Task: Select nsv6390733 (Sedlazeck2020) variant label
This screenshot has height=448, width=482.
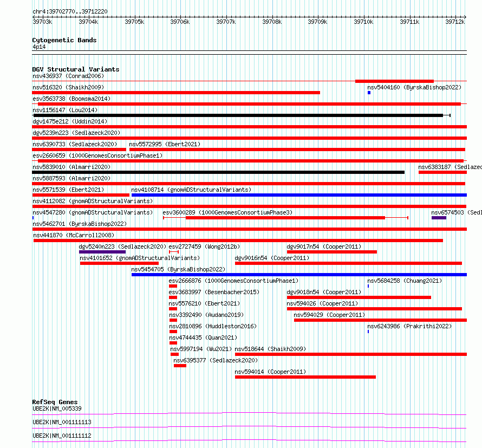Action: [75, 144]
